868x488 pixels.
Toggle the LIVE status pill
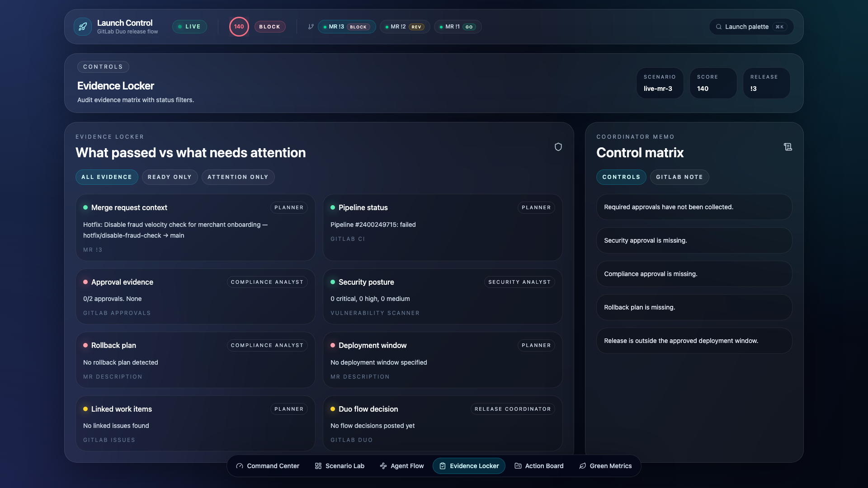tap(189, 27)
